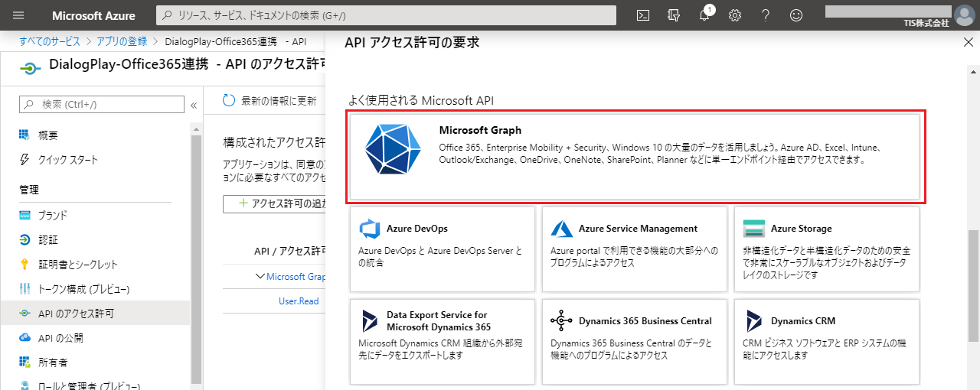Click the right panel vertical scrollbar
The image size is (980, 390).
pos(973,284)
